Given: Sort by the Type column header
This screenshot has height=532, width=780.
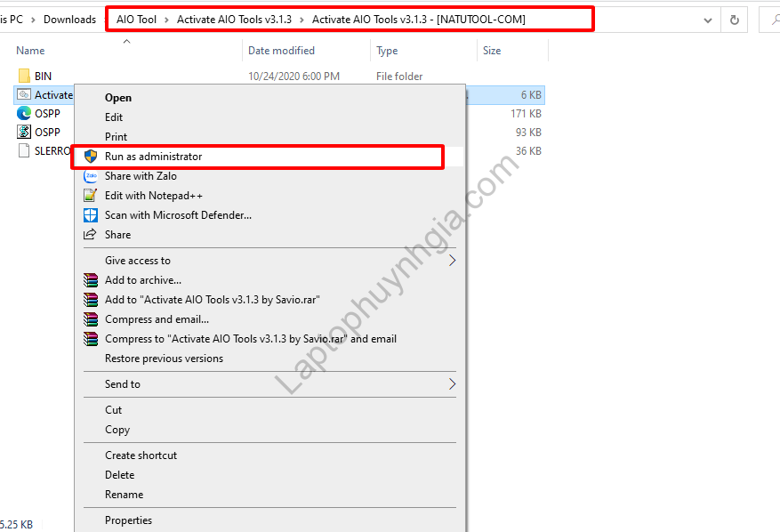Looking at the screenshot, I should [x=387, y=51].
